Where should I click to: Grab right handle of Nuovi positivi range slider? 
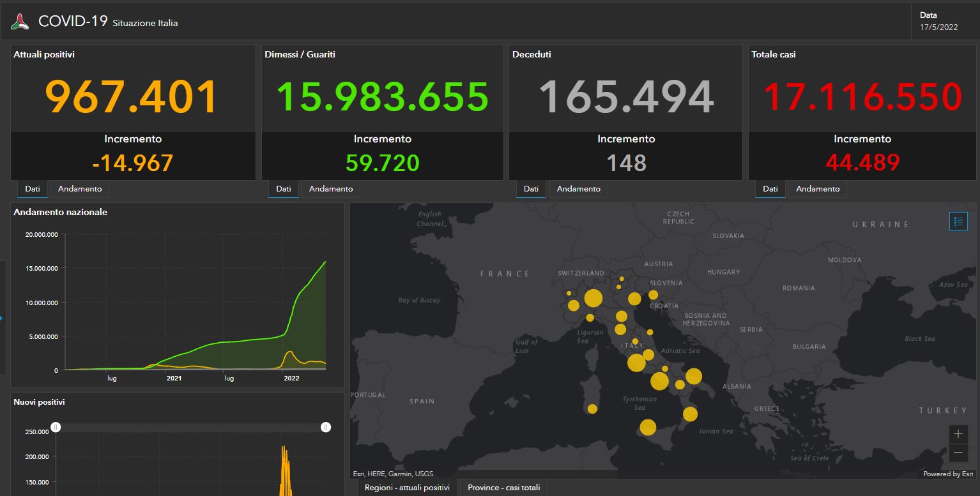click(326, 427)
